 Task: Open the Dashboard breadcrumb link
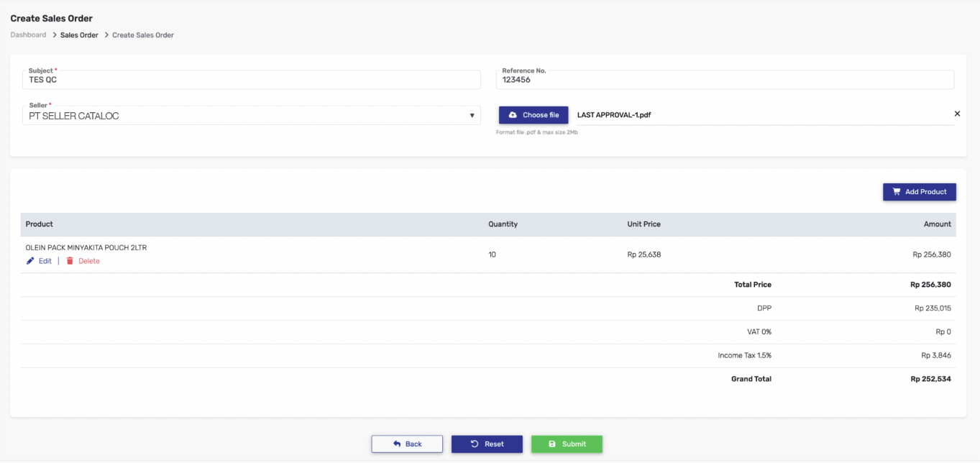point(28,35)
